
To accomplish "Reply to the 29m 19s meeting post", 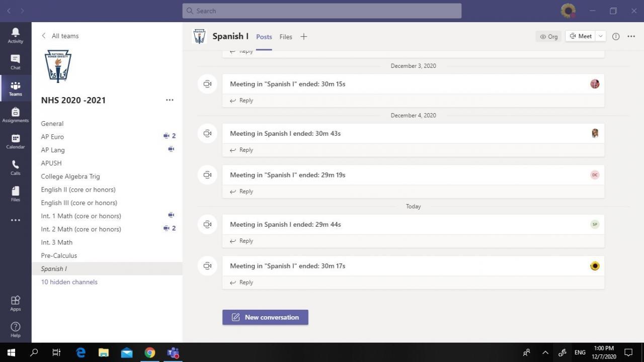I will coord(242,192).
